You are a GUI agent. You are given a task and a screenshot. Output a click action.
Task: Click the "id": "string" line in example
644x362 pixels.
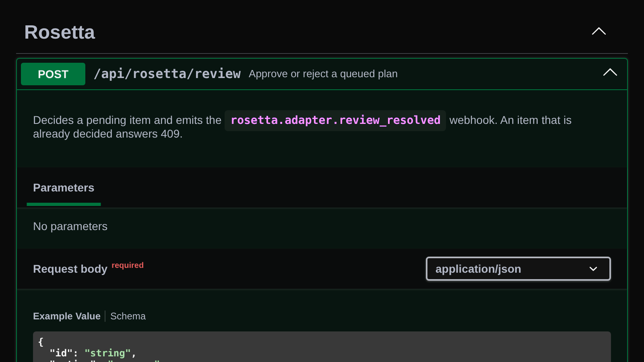point(93,353)
